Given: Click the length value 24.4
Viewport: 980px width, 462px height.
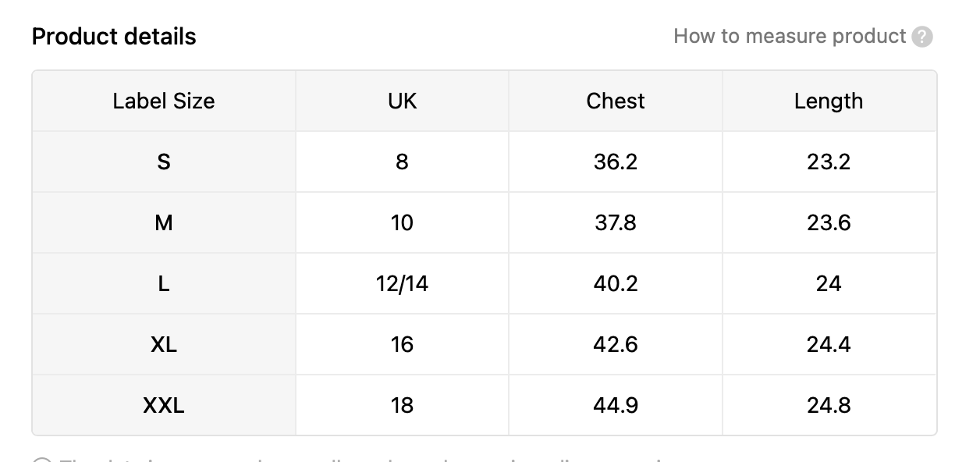Looking at the screenshot, I should point(829,344).
